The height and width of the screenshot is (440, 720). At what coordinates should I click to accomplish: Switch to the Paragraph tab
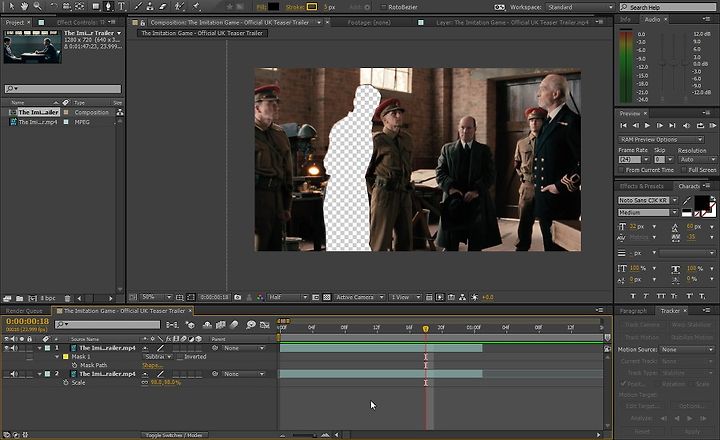633,311
